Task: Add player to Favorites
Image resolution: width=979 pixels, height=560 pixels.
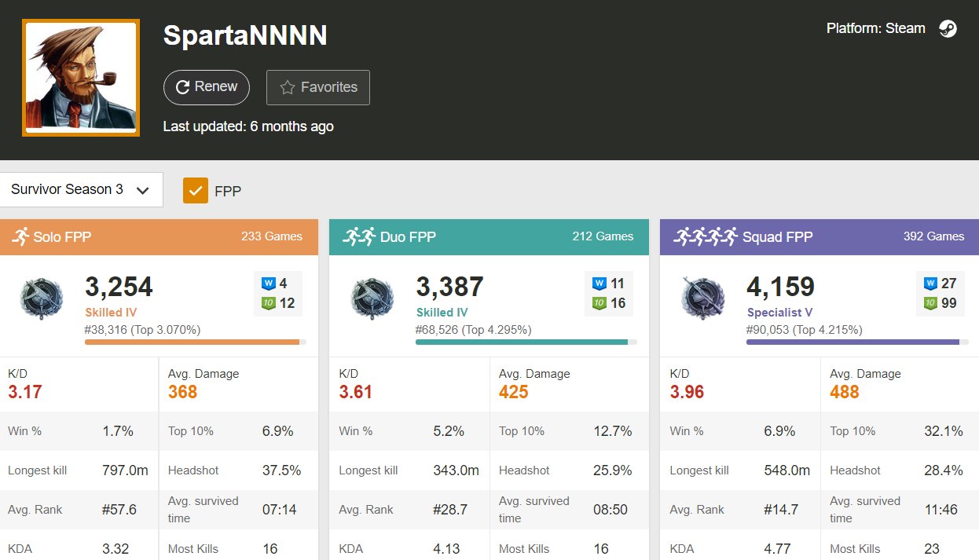Action: pyautogui.click(x=318, y=87)
